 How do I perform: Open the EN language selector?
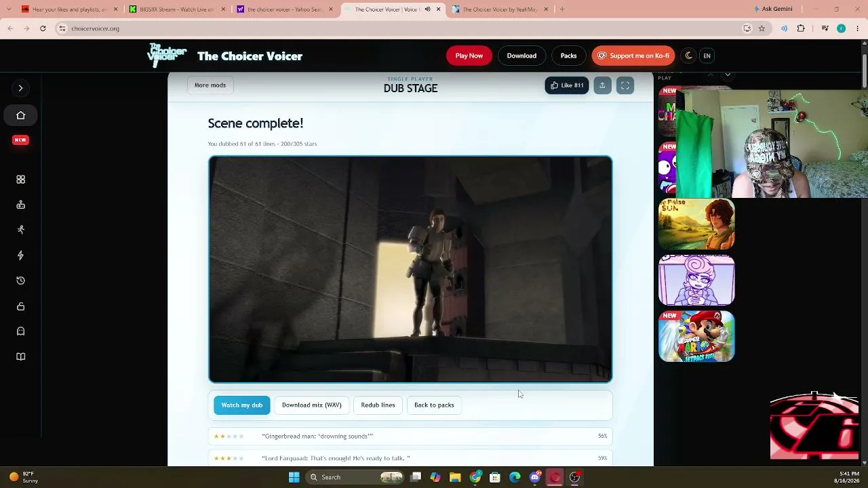[x=707, y=56]
